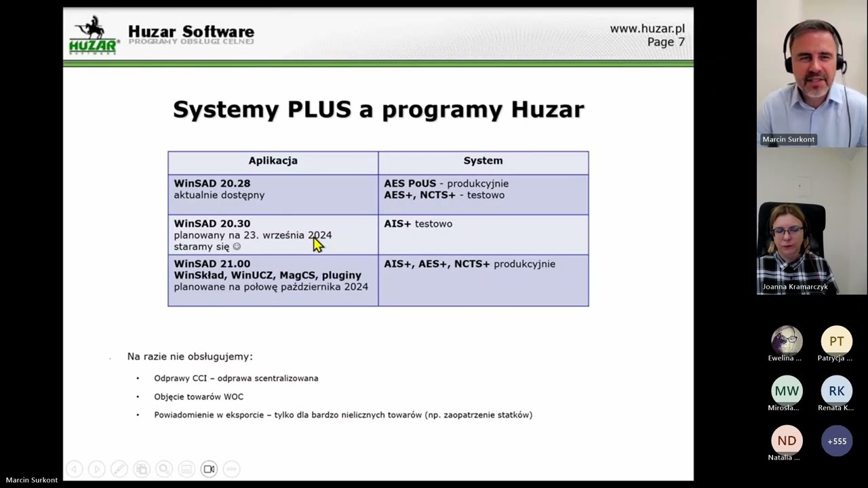Go to previous slide arrow button
The width and height of the screenshot is (868, 488).
(x=75, y=468)
